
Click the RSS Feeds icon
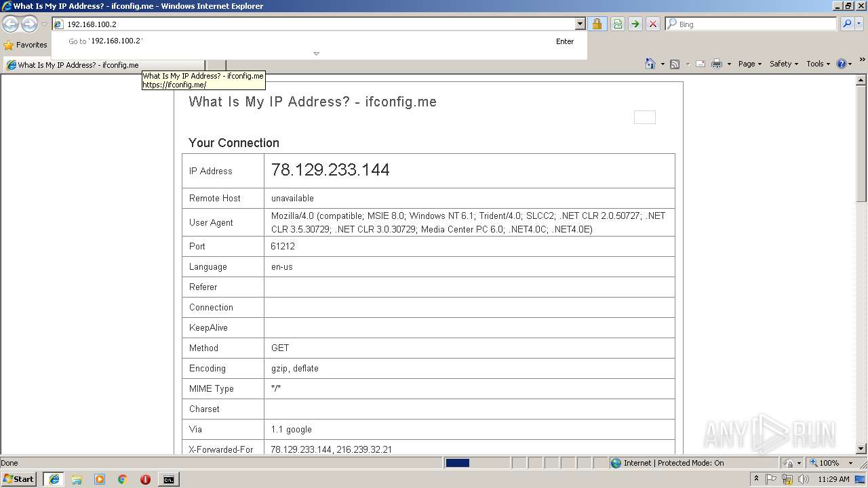tap(675, 64)
